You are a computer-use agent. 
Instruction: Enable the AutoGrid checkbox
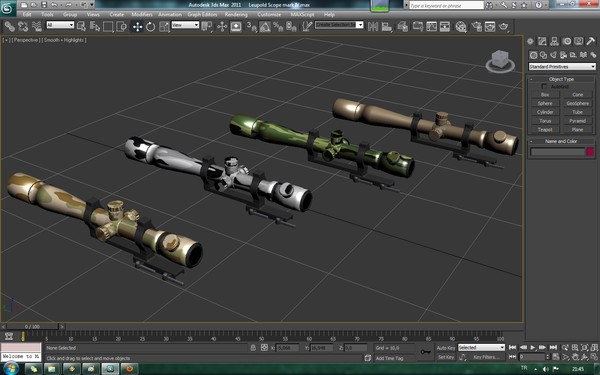544,87
